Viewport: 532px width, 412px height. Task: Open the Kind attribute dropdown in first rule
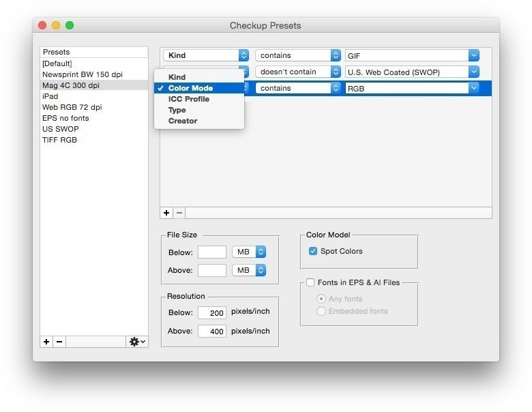pos(206,55)
